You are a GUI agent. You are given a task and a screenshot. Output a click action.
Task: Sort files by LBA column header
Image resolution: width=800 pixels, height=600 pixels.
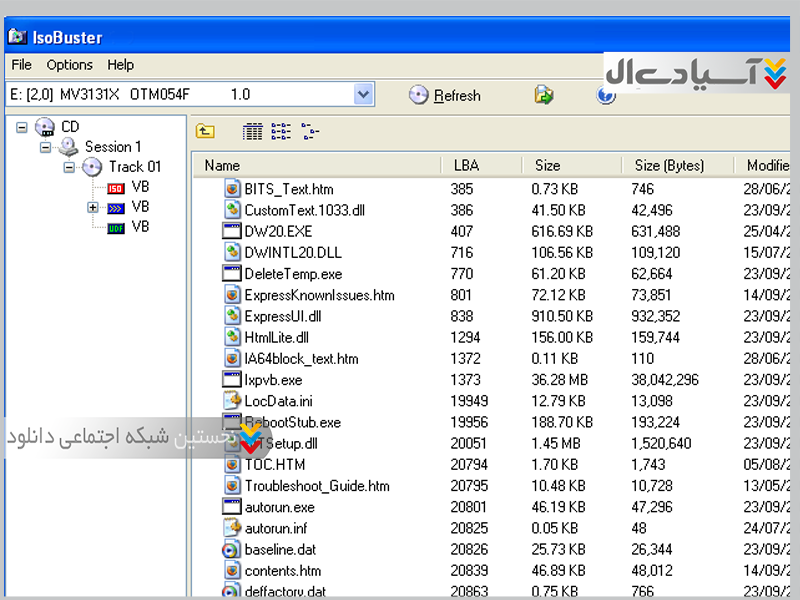(x=466, y=165)
